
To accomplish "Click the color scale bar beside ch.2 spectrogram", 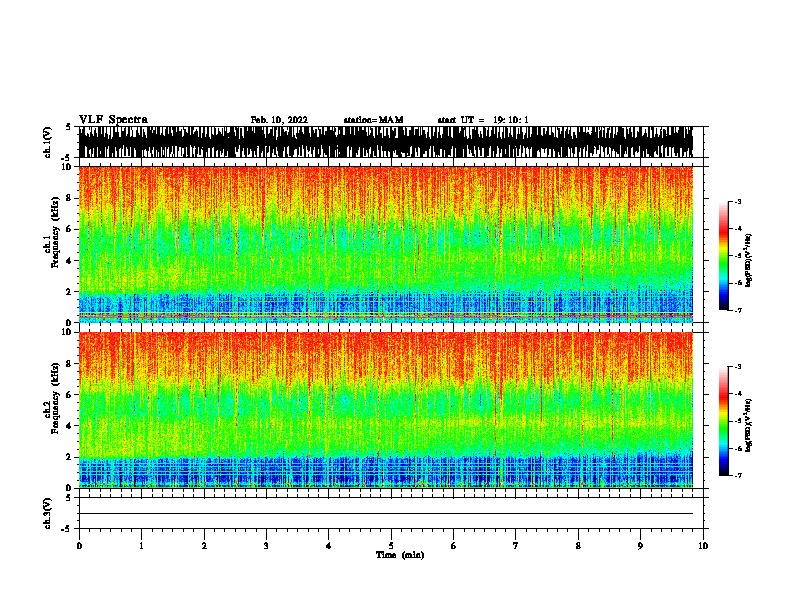I will [x=723, y=421].
